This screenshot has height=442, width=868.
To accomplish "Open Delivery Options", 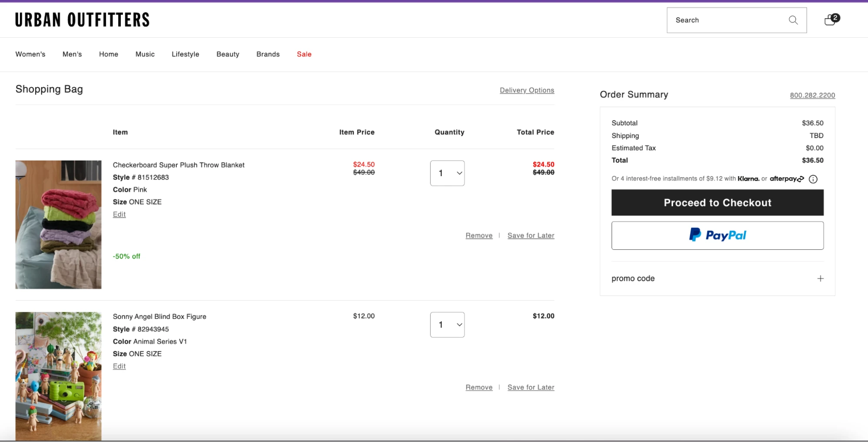I will pos(527,90).
